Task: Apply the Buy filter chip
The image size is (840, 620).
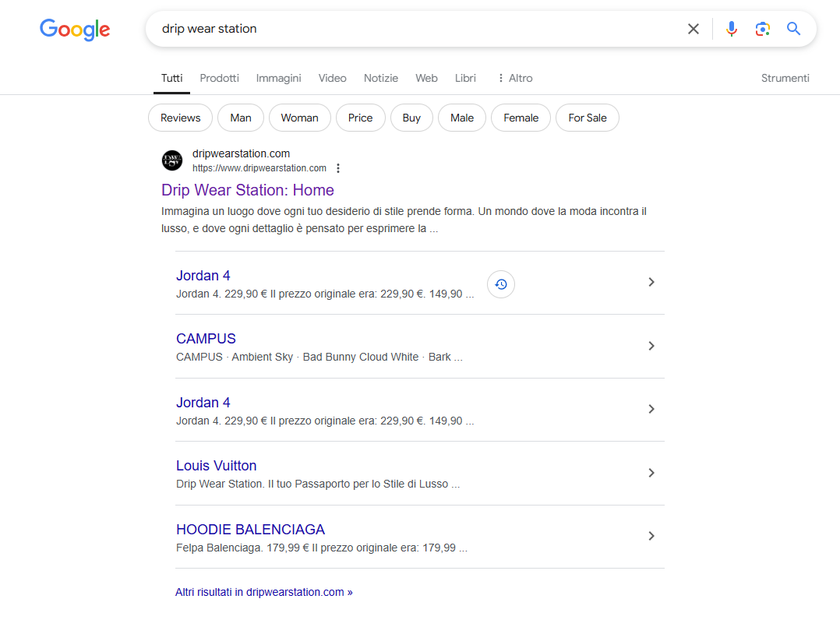Action: [411, 118]
